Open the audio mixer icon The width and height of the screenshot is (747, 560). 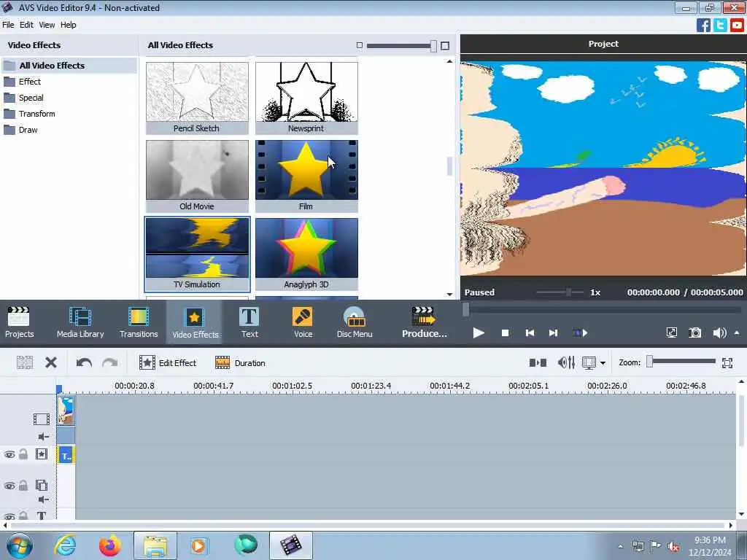(566, 363)
